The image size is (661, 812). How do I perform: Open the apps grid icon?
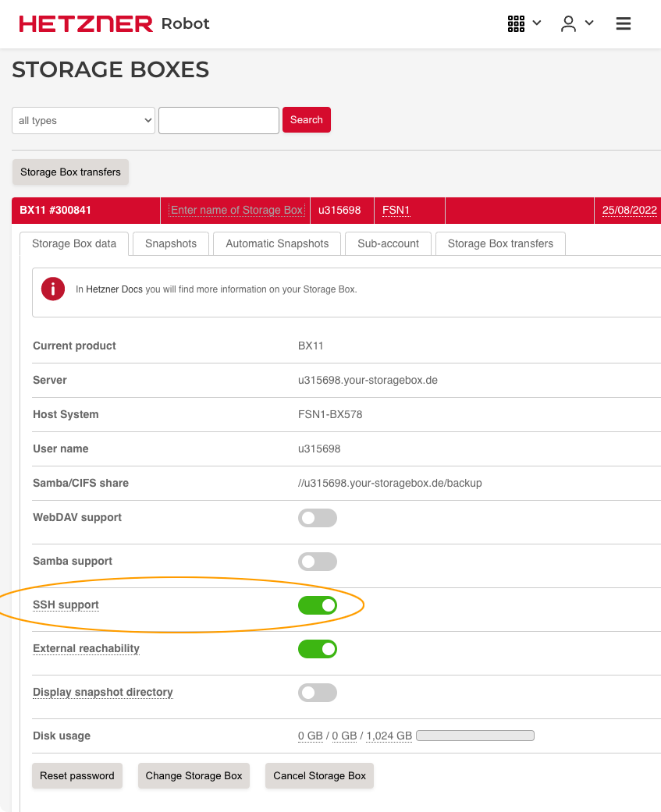pyautogui.click(x=516, y=23)
